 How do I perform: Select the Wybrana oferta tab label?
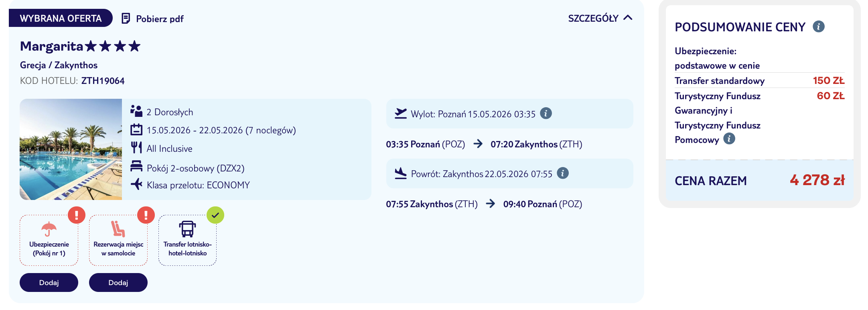(x=61, y=18)
